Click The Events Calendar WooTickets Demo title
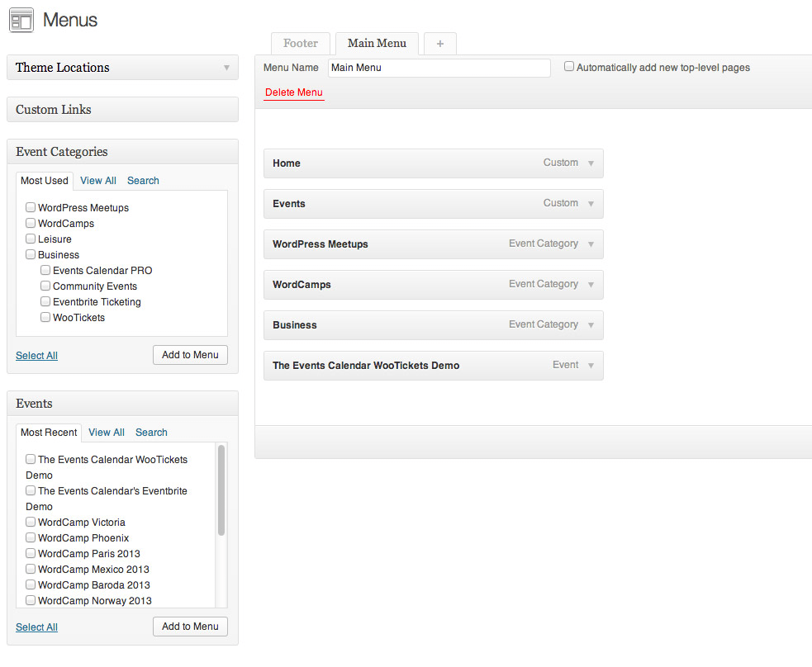Image resolution: width=812 pixels, height=667 pixels. pos(366,366)
